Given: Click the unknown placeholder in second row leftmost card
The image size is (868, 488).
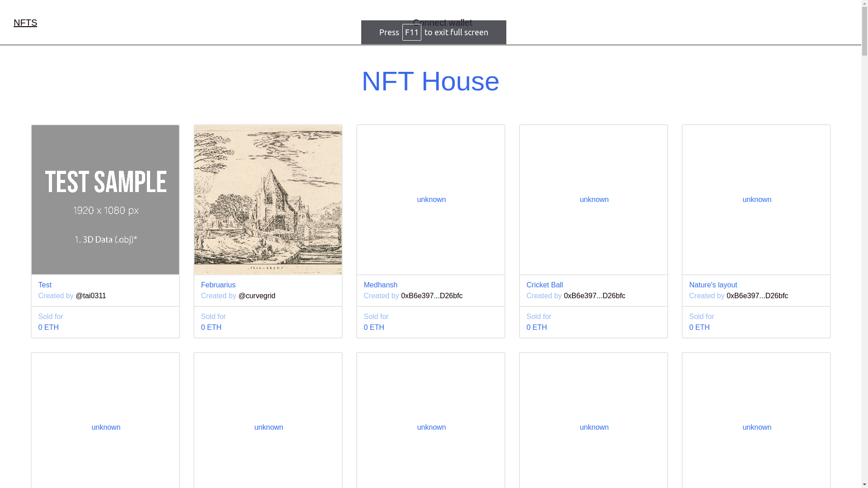Looking at the screenshot, I should pyautogui.click(x=105, y=427).
